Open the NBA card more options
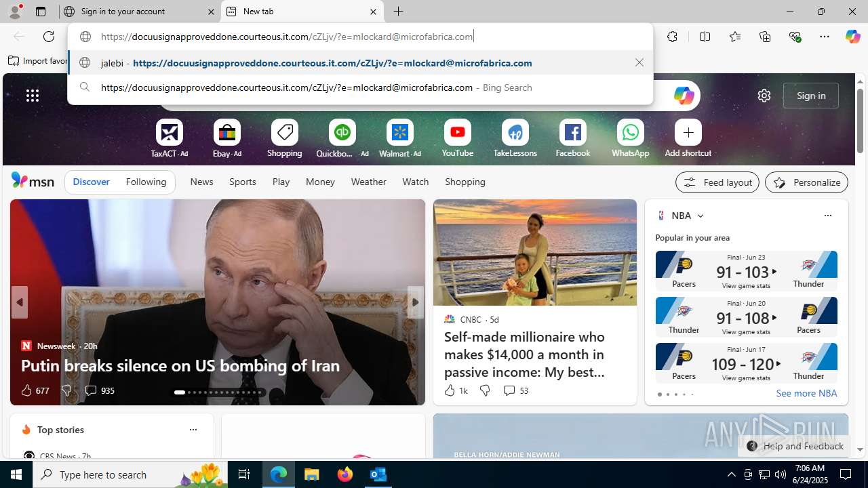 tap(827, 216)
